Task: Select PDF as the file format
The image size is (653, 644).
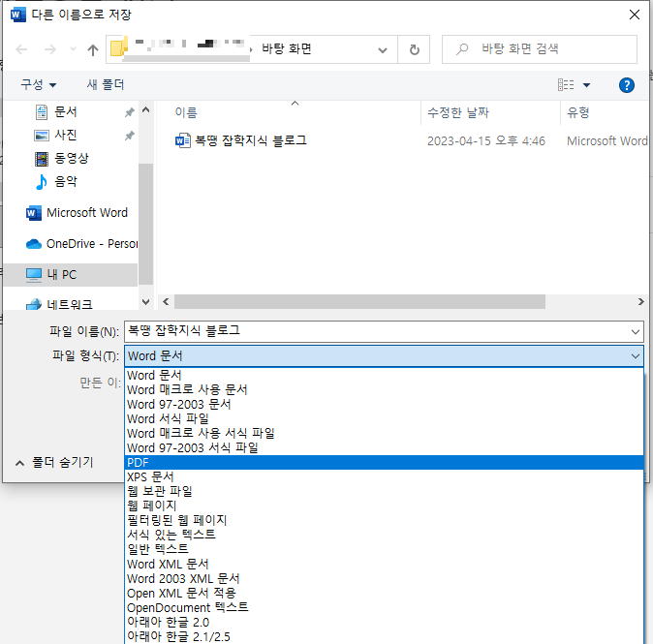Action: pyautogui.click(x=384, y=463)
